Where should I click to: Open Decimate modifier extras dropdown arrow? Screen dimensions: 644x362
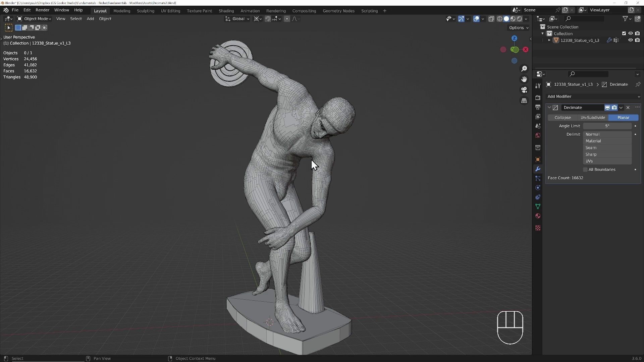pos(621,108)
